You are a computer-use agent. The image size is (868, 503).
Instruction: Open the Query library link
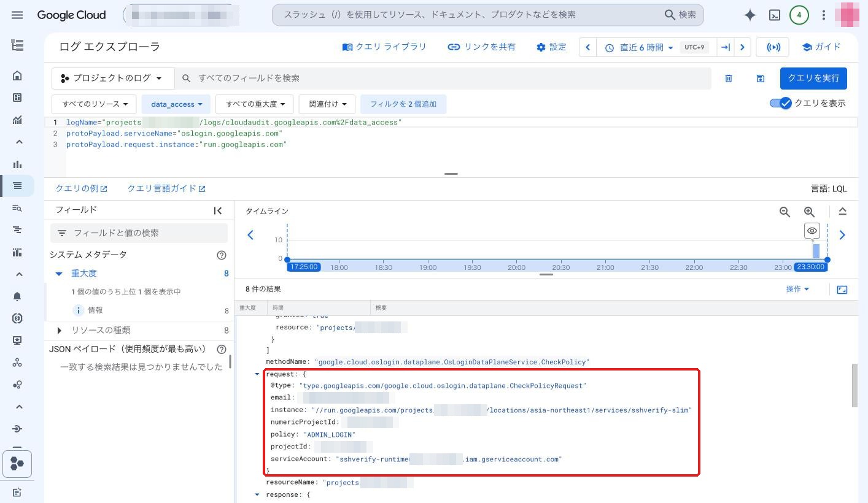[384, 47]
